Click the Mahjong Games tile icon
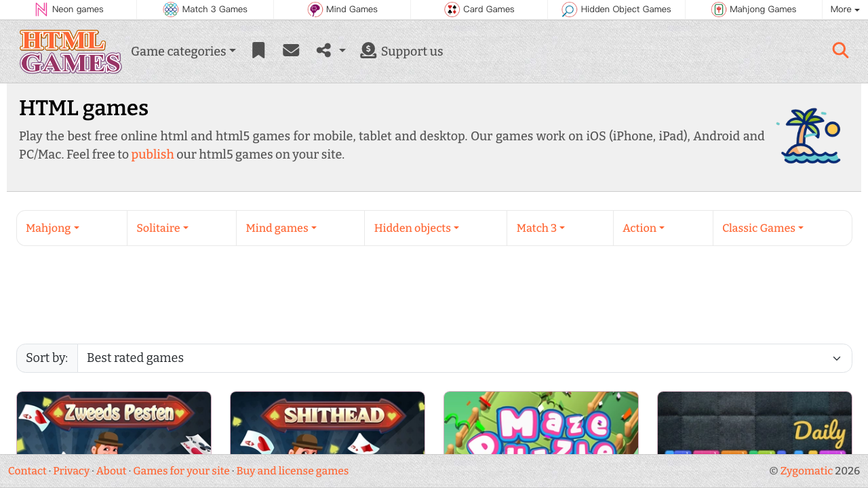The width and height of the screenshot is (868, 488). tap(719, 9)
